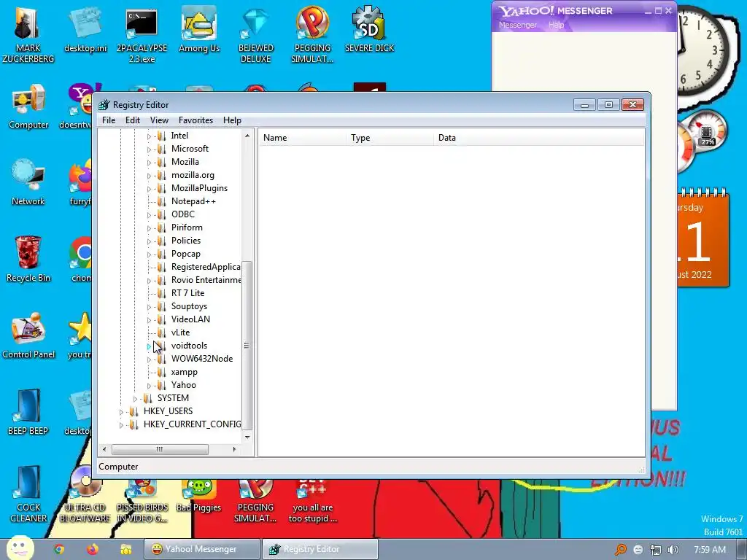The height and width of the screenshot is (560, 747).
Task: Click the 7:59 AM taskbar clock
Action: (709, 550)
